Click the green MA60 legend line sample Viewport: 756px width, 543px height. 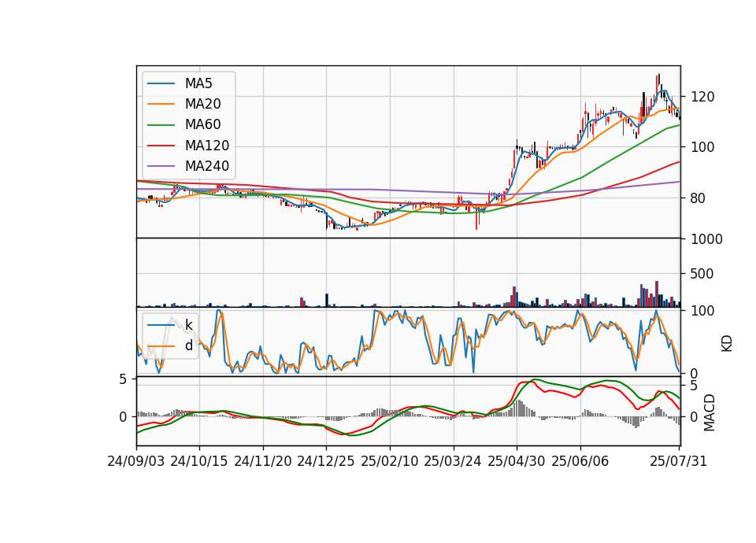point(161,125)
